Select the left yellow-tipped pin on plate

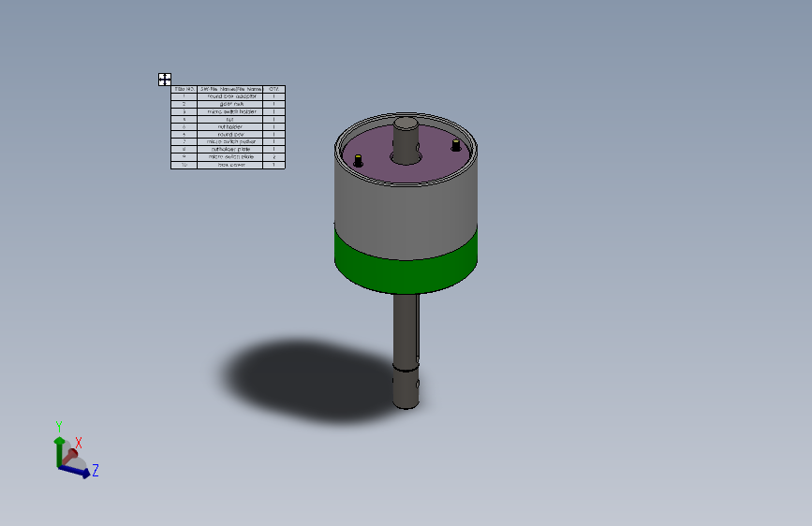pyautogui.click(x=358, y=160)
